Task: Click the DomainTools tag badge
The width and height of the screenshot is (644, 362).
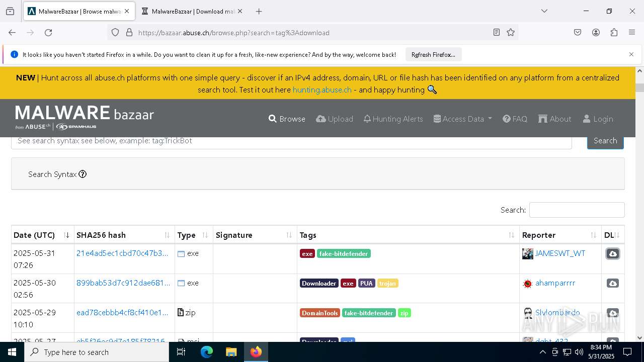Action: pos(320,313)
